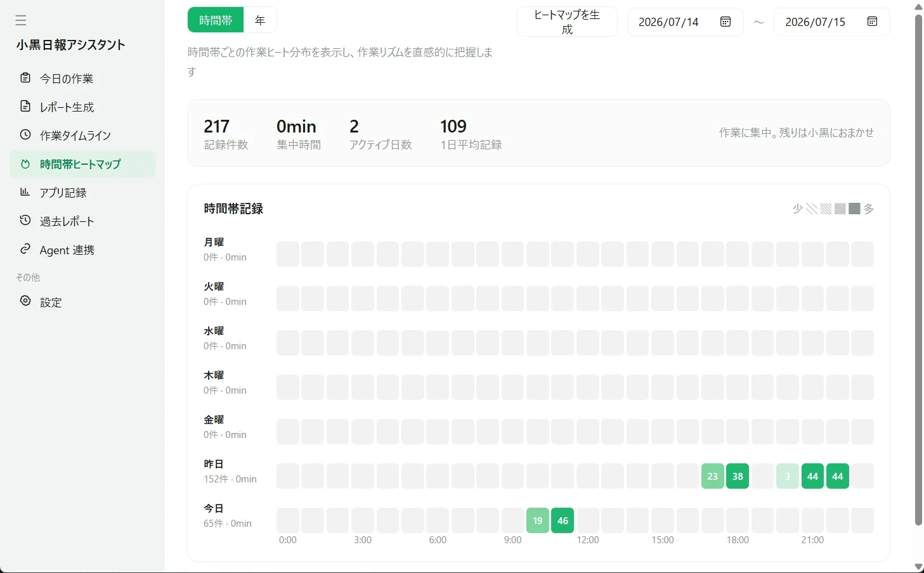Screen dimensions: 924x573
Task: Click the 時間帯ヒートマップ flame icon
Action: coord(25,164)
